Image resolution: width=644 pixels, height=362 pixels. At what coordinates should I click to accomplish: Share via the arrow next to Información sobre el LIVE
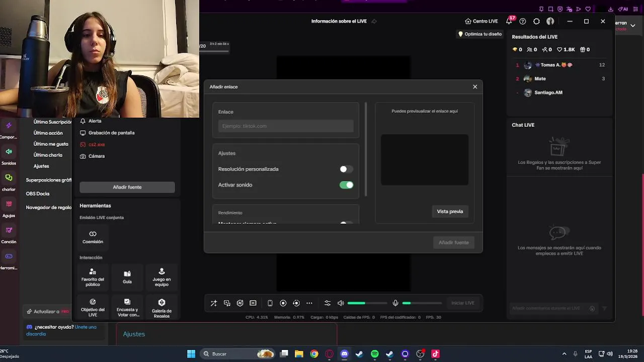point(374,21)
